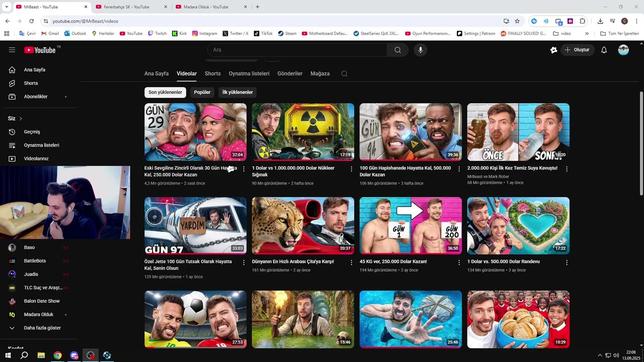The width and height of the screenshot is (644, 362).
Task: Open more options for Eski Sevgiline video
Action: click(244, 169)
